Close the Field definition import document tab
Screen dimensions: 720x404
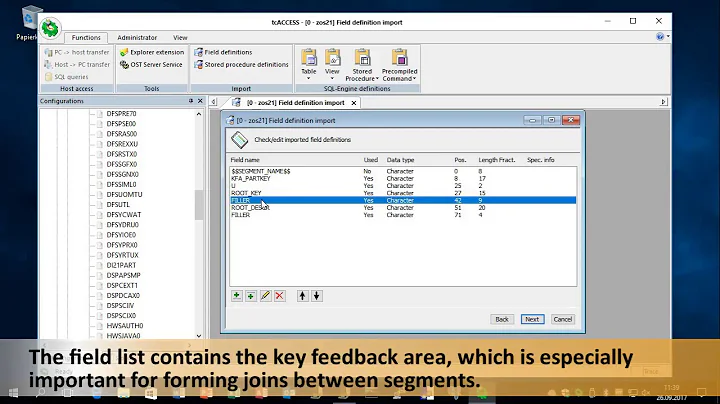click(354, 103)
